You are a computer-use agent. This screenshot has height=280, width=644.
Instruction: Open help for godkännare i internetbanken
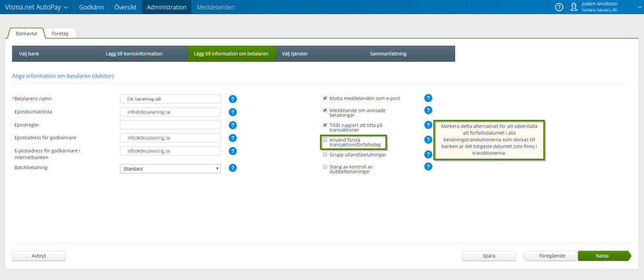pos(233,152)
